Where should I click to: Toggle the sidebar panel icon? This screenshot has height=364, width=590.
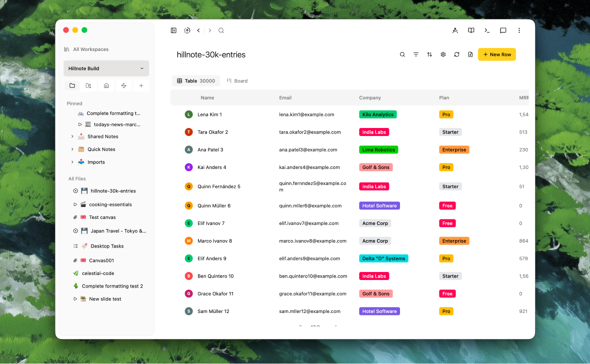tap(173, 30)
